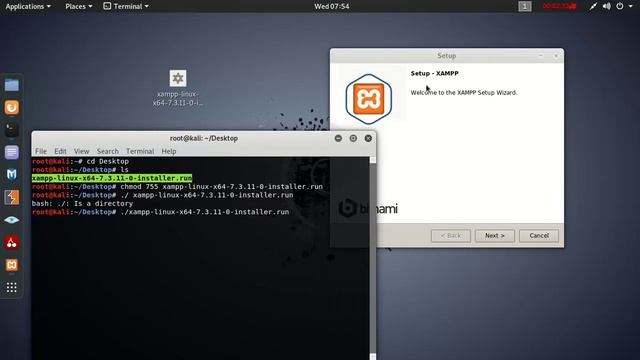The width and height of the screenshot is (640, 360).
Task: Click the 'bash: ./: Is a directory' line
Action: [82, 203]
